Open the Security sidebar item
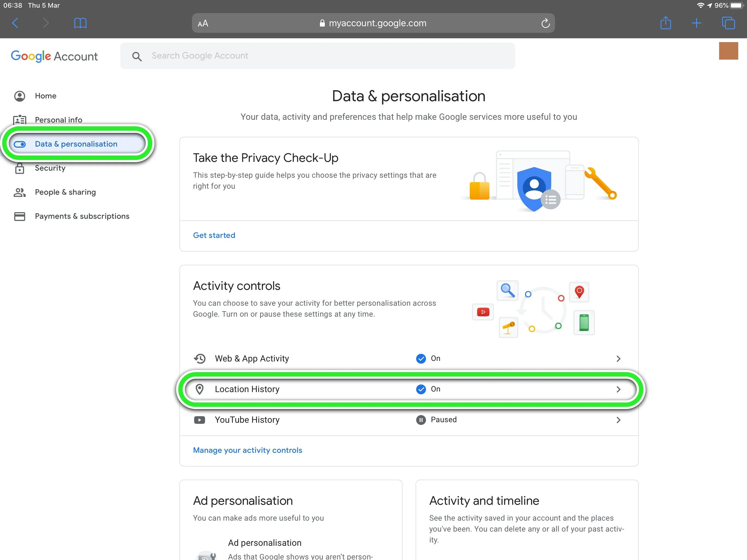This screenshot has width=747, height=560. point(50,168)
